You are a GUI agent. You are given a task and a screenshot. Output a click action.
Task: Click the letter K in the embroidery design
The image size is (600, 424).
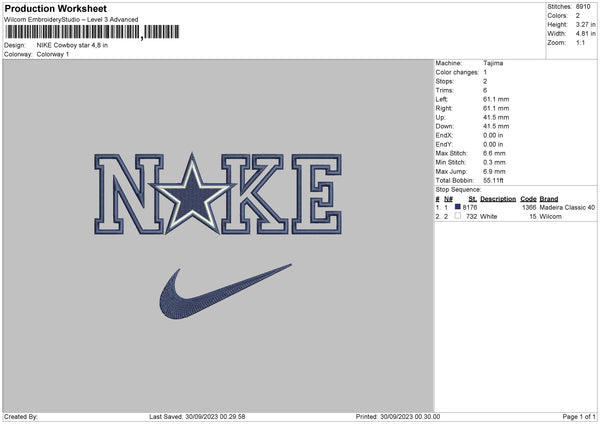click(254, 194)
